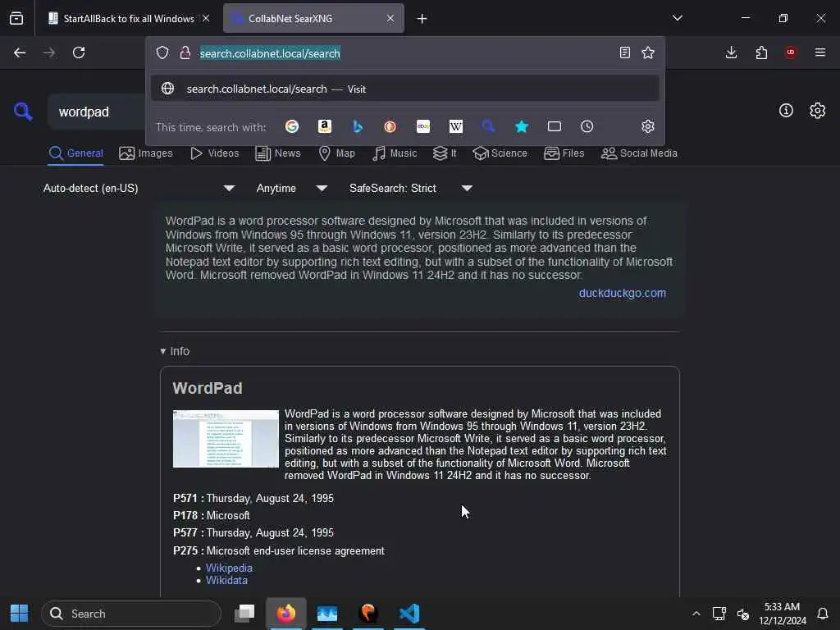Image resolution: width=840 pixels, height=630 pixels.
Task: Switch to the Images category
Action: [146, 153]
